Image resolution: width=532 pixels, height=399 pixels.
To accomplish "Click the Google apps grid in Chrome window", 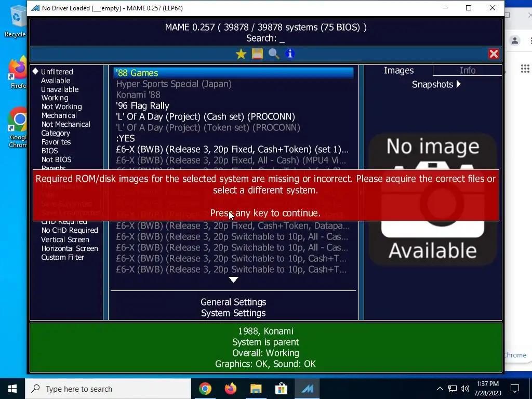I will click(525, 69).
